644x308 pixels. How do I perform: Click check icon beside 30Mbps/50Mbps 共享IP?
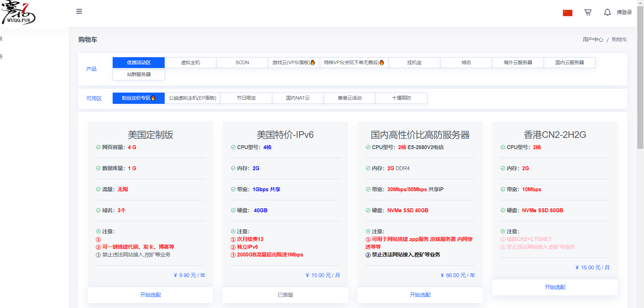click(x=368, y=189)
